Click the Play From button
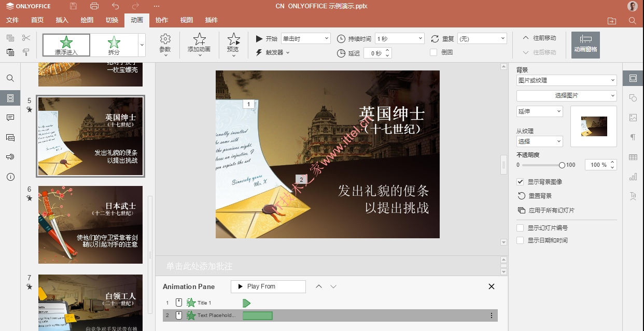Viewport: 644px width, 331px height. pyautogui.click(x=268, y=286)
